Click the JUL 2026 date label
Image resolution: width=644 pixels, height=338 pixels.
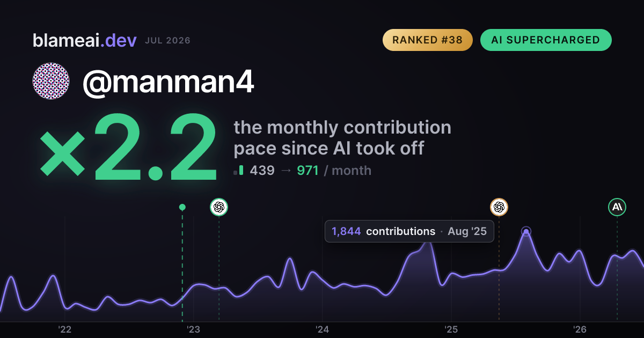tap(167, 41)
